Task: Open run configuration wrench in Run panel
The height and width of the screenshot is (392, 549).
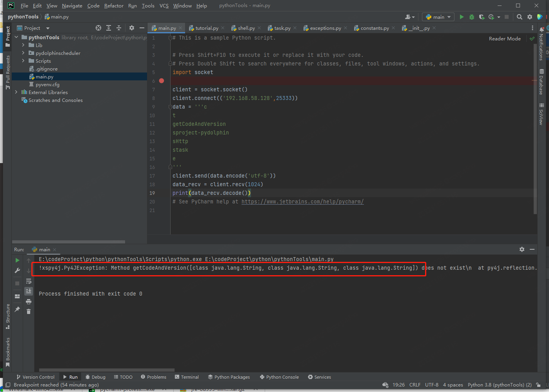Action: (x=17, y=270)
